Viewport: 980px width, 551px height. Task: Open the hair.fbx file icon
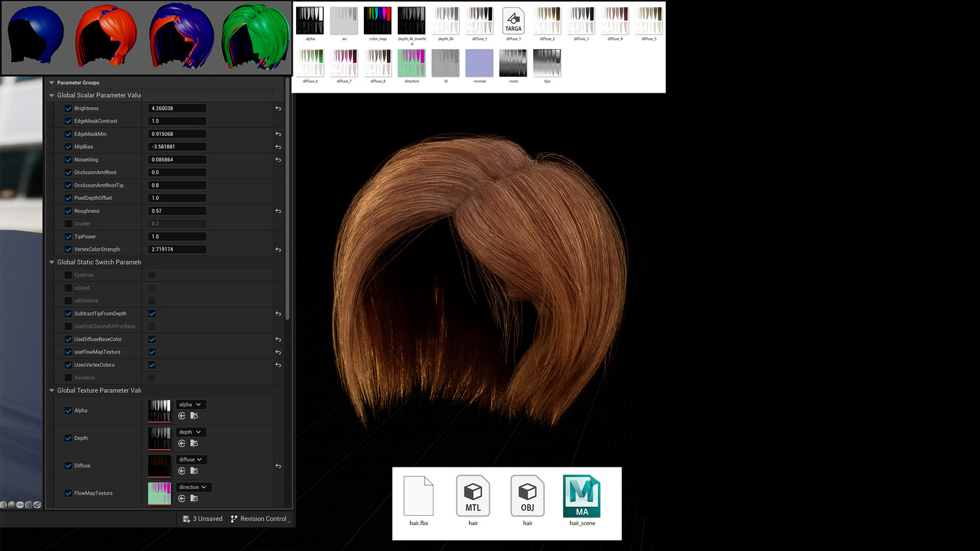419,497
